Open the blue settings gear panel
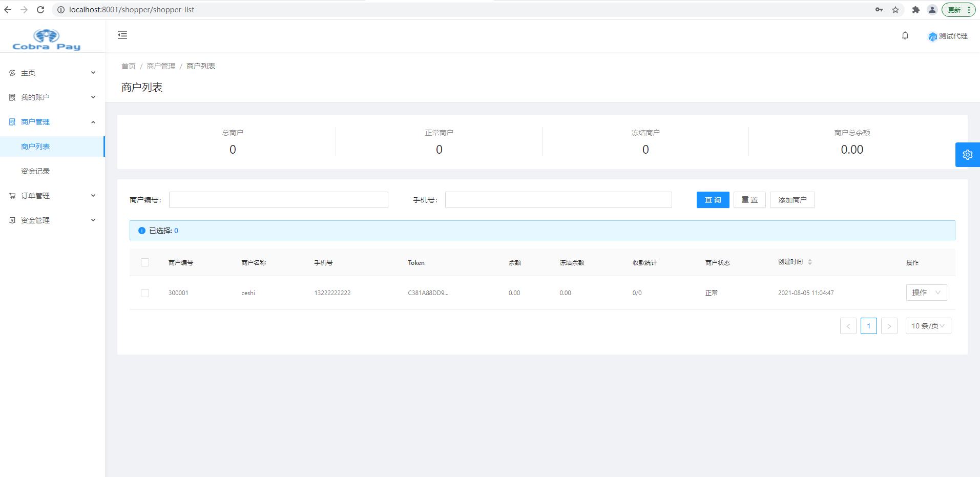Image resolution: width=980 pixels, height=477 pixels. [x=967, y=155]
